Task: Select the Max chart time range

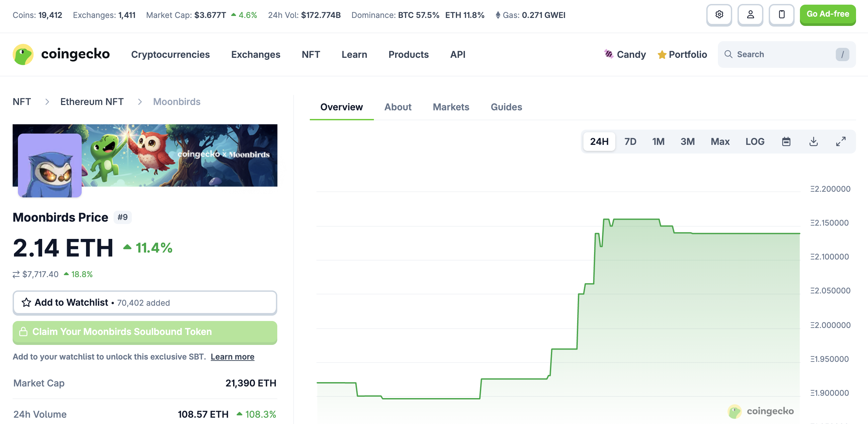Action: (x=720, y=141)
